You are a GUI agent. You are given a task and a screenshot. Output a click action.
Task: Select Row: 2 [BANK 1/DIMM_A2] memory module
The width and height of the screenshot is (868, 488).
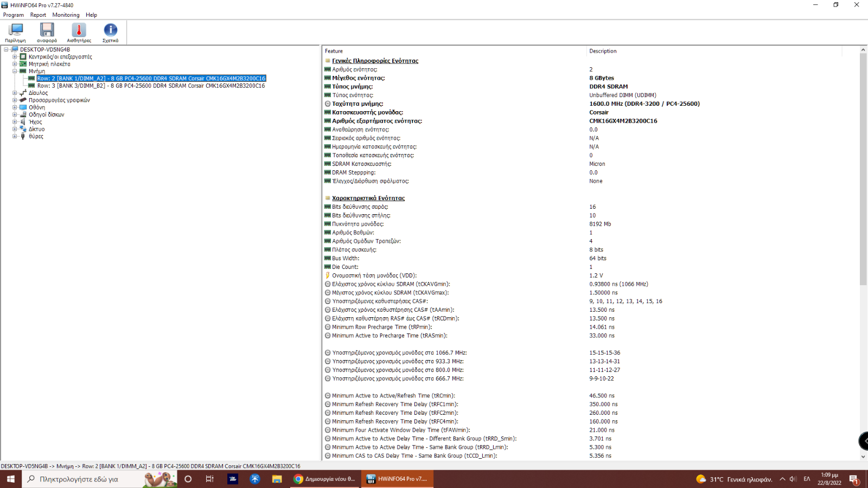(151, 79)
